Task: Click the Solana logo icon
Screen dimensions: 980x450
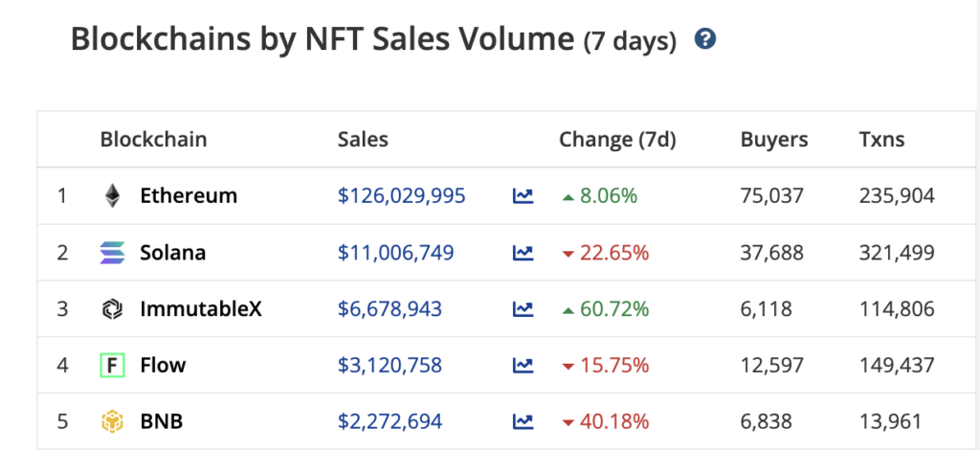Action: click(x=113, y=253)
